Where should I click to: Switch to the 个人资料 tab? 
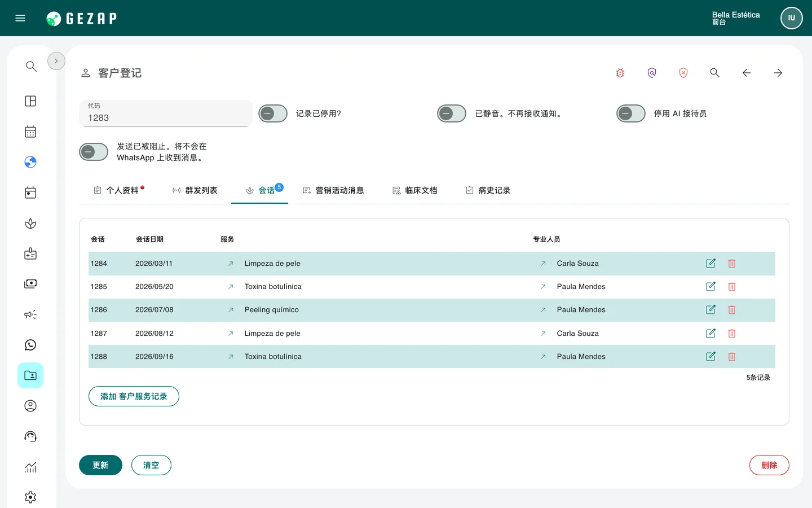coord(119,190)
